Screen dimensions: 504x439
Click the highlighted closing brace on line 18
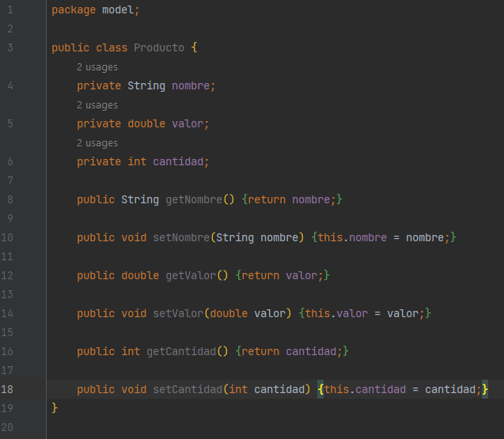click(x=485, y=389)
